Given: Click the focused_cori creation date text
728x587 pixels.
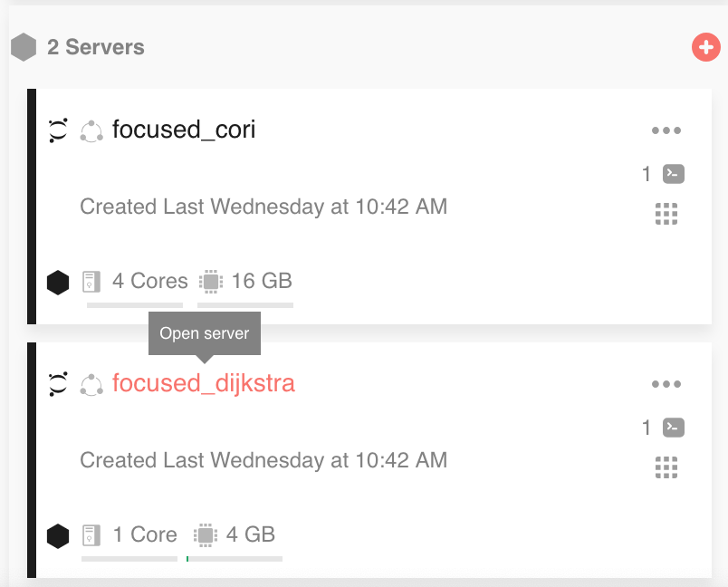Looking at the screenshot, I should [x=263, y=207].
